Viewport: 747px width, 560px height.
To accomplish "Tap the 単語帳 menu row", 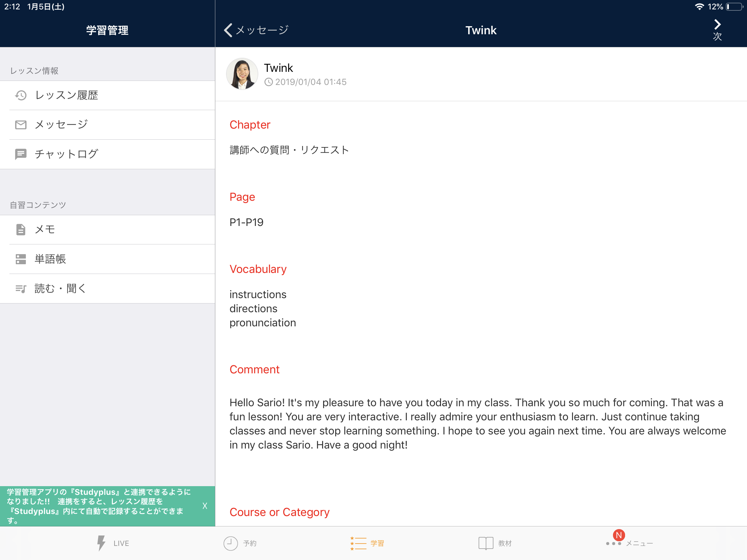I will click(x=107, y=259).
